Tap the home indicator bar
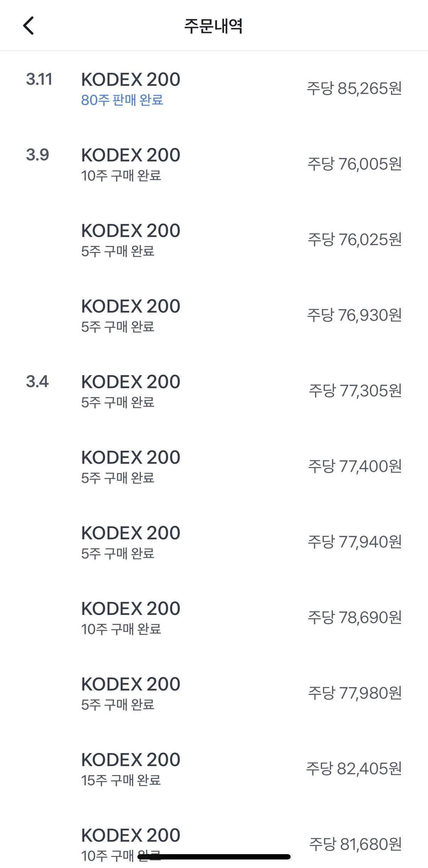The width and height of the screenshot is (428, 868). (x=214, y=857)
